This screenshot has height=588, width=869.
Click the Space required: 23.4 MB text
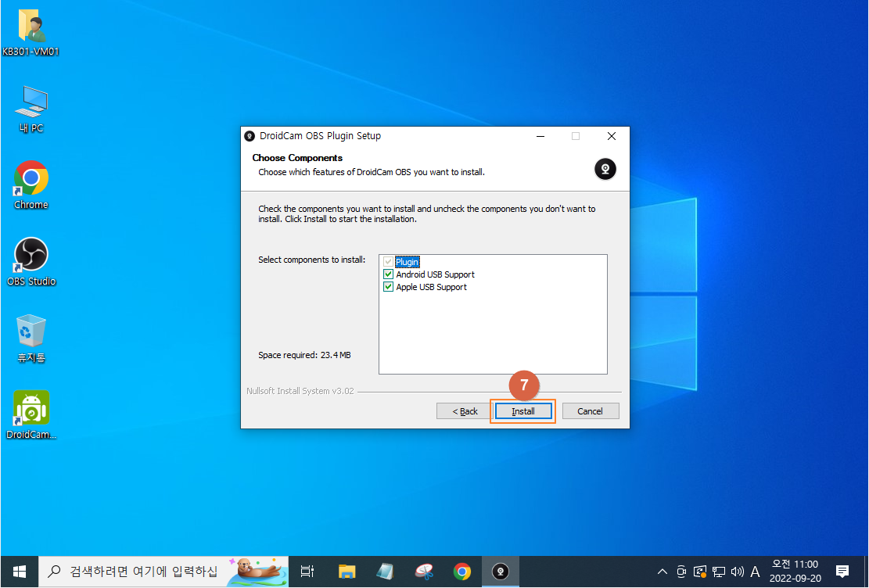click(x=304, y=355)
